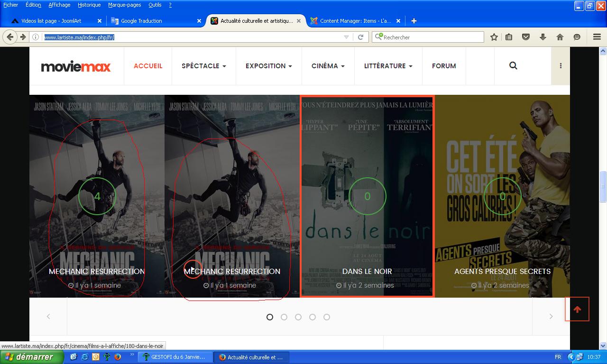Go to the next carousel slide arrow
The height and width of the screenshot is (364, 607).
coord(551,317)
